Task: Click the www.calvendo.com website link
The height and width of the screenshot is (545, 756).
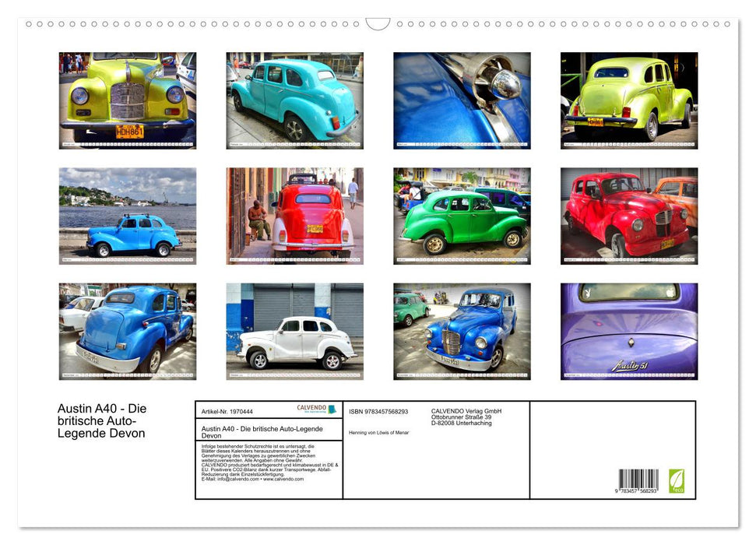Action: 287,480
